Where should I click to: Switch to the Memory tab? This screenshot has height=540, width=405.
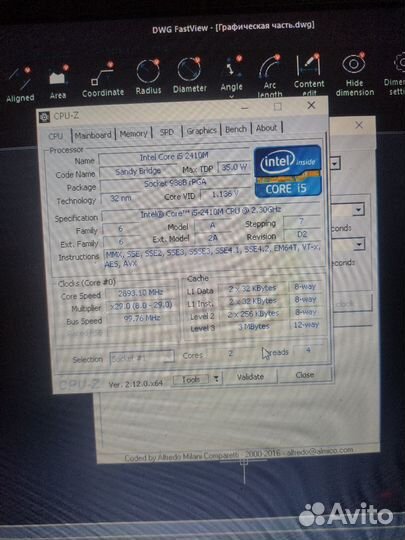tap(133, 133)
